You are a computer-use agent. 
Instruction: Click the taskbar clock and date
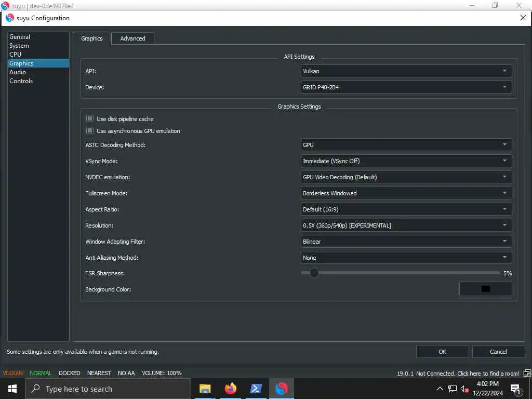click(x=488, y=389)
